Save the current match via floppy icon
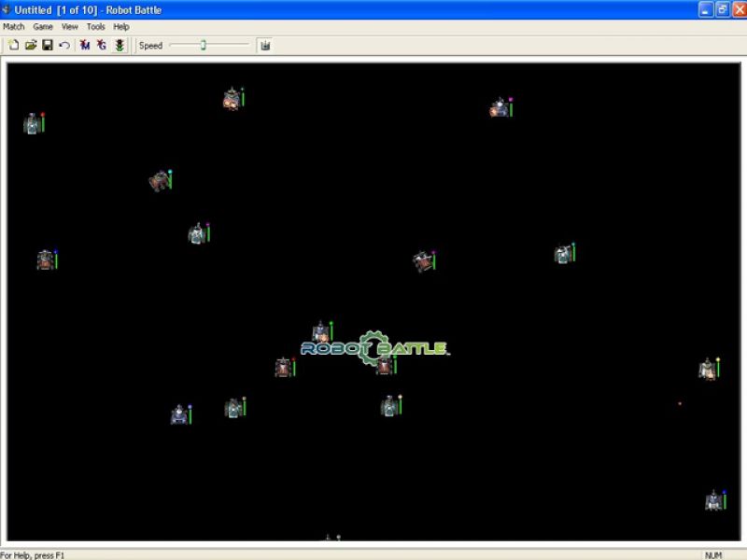The height and width of the screenshot is (560, 747). pyautogui.click(x=48, y=45)
